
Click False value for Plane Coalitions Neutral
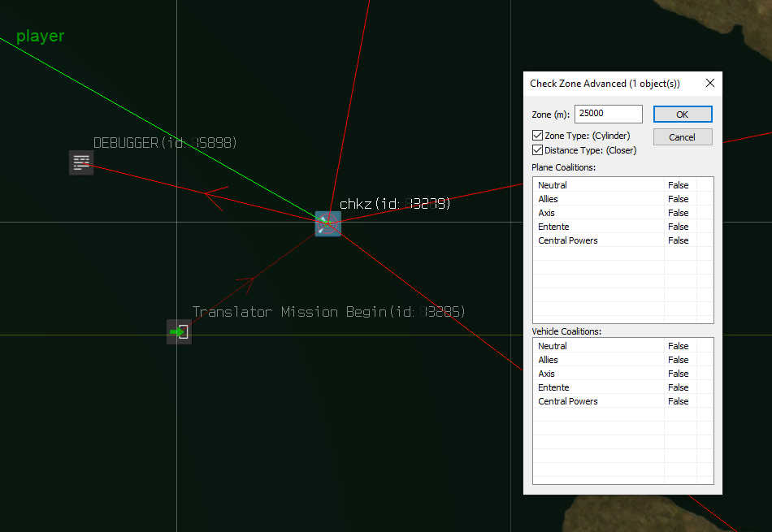pyautogui.click(x=678, y=185)
